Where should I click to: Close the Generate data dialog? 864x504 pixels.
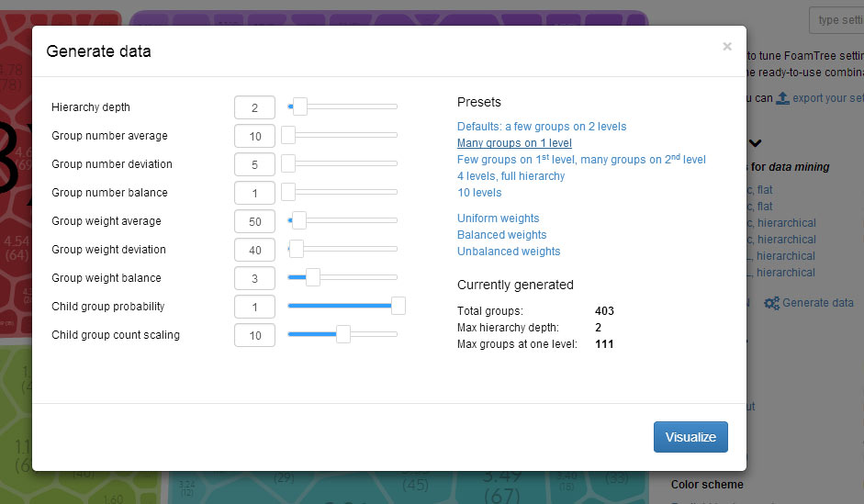pyautogui.click(x=727, y=47)
